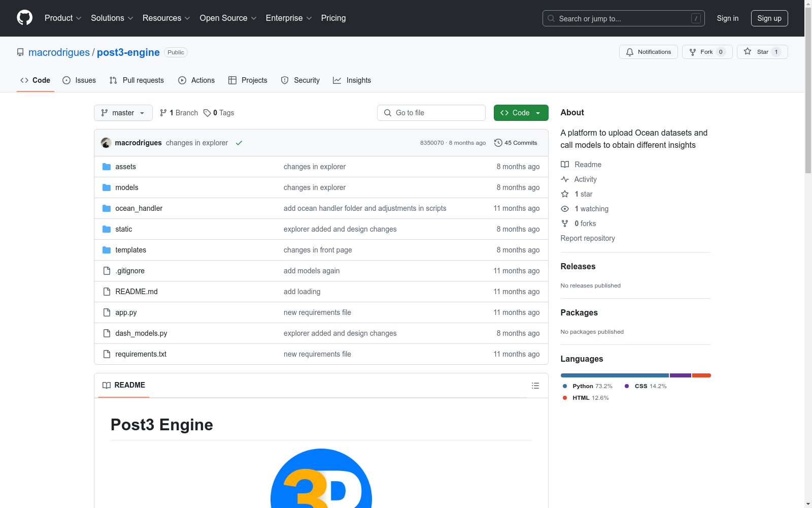
Task: Click the repository icon beside macrodrigues
Action: tap(20, 52)
